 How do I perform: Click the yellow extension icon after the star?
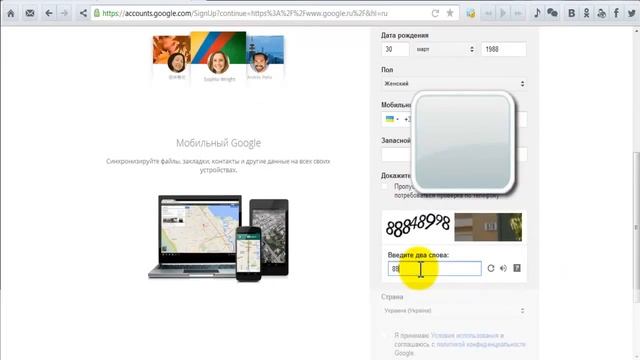click(471, 13)
